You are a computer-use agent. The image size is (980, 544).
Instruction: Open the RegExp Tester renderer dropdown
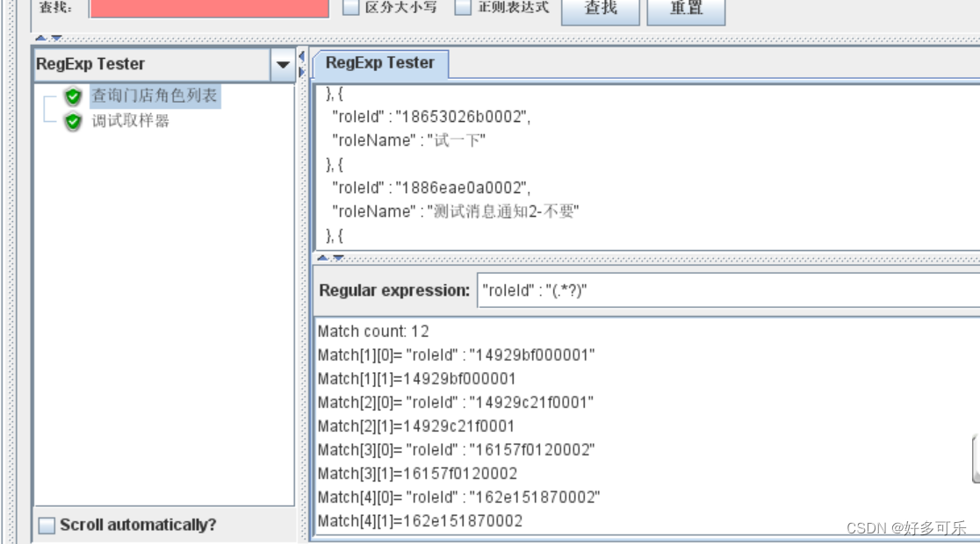283,64
